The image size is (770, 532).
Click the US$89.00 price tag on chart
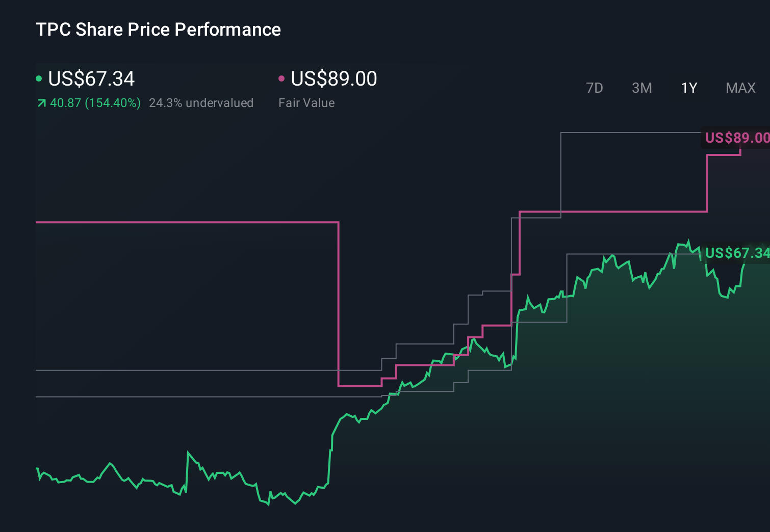pyautogui.click(x=736, y=138)
